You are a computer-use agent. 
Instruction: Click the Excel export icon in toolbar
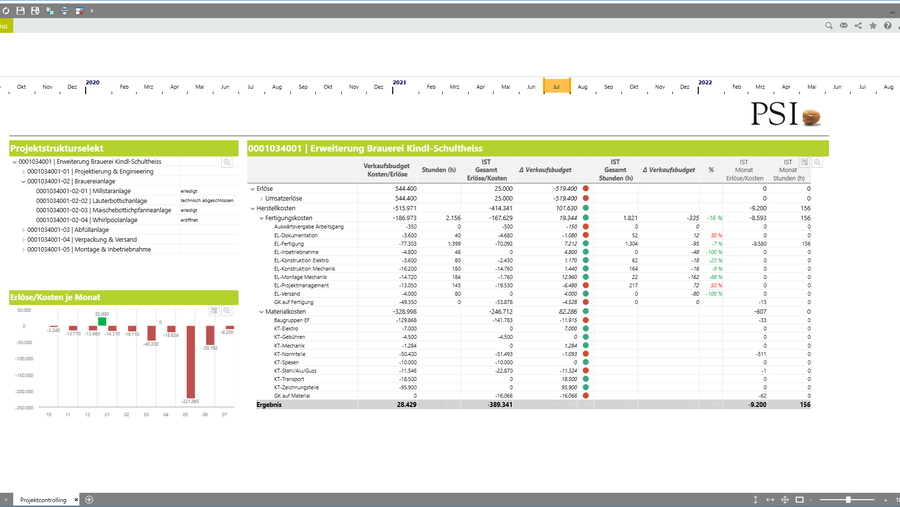50,10
